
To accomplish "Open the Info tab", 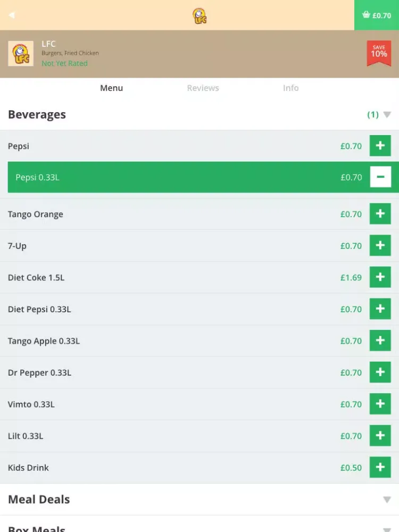I will point(290,88).
